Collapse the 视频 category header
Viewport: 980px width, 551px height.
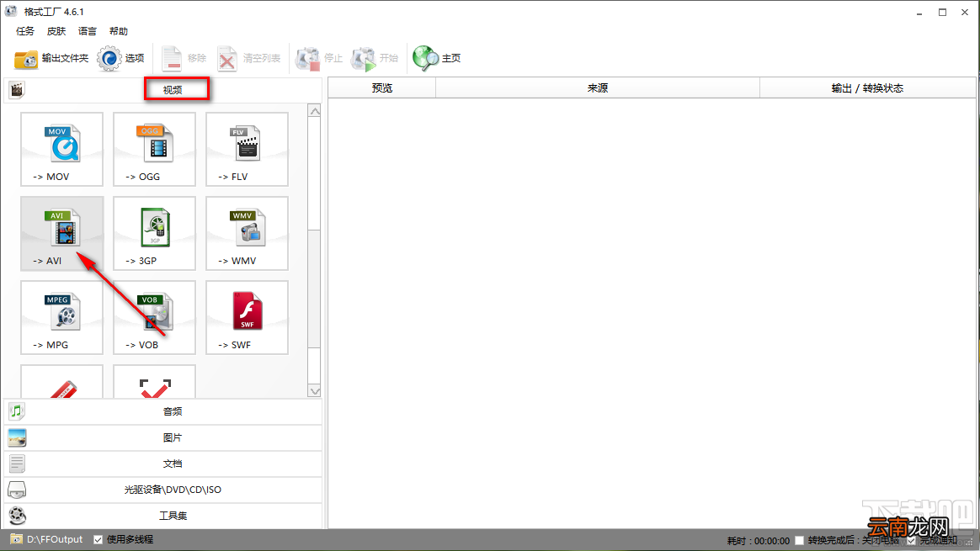tap(163, 90)
